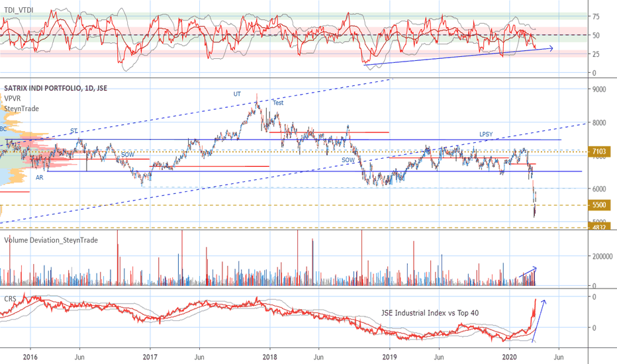Click the 2016 label on time axis
The image size is (617, 364).
tap(30, 357)
